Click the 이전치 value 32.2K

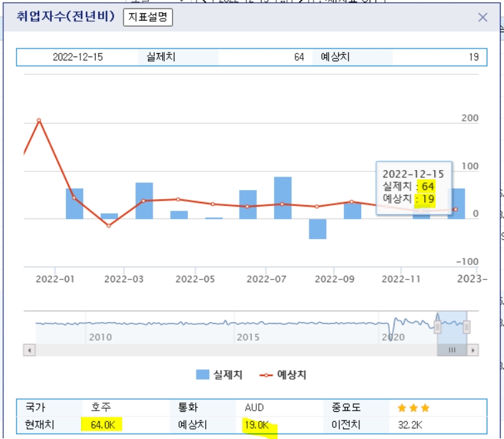pos(410,425)
